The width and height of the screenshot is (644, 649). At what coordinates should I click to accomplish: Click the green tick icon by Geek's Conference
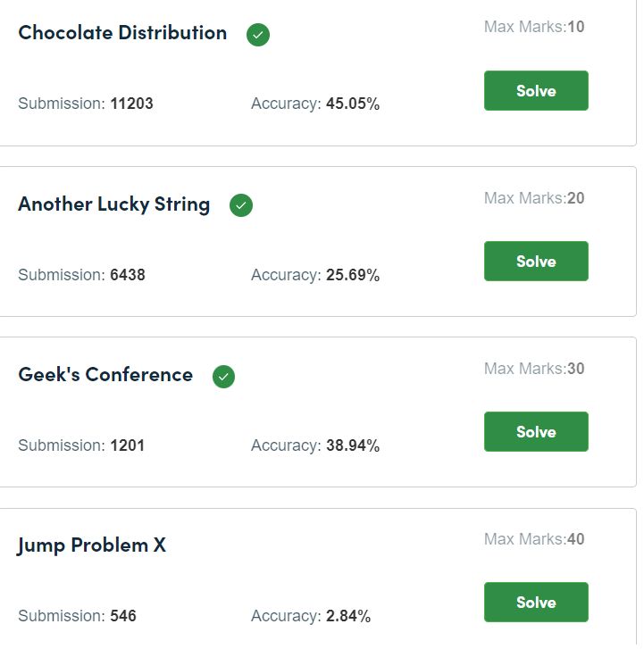tap(223, 377)
